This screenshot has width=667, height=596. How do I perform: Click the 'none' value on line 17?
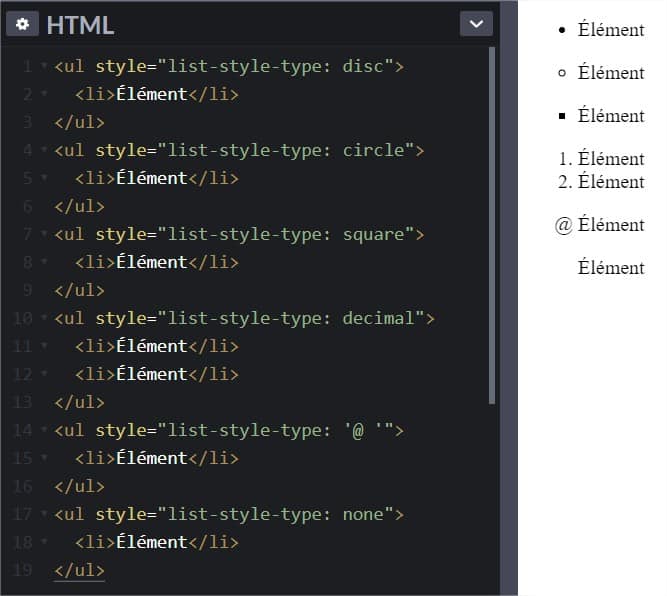click(362, 515)
